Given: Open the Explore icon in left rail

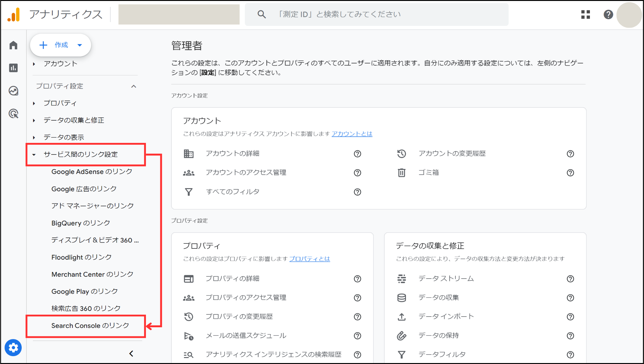Looking at the screenshot, I should [x=13, y=91].
